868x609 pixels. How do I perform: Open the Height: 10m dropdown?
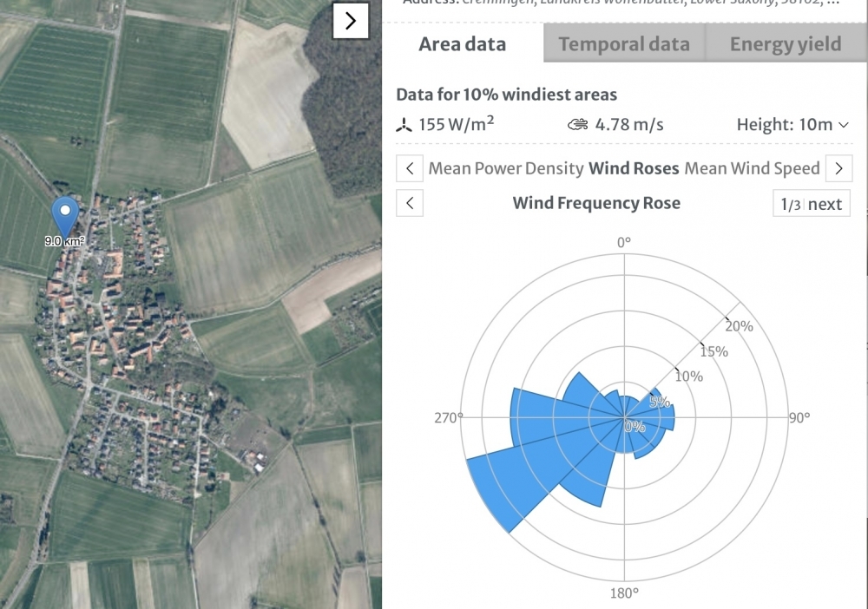(x=792, y=125)
